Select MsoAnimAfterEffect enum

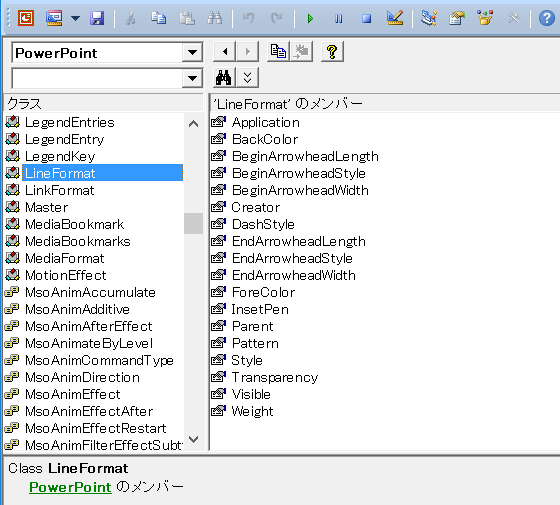[x=89, y=326]
